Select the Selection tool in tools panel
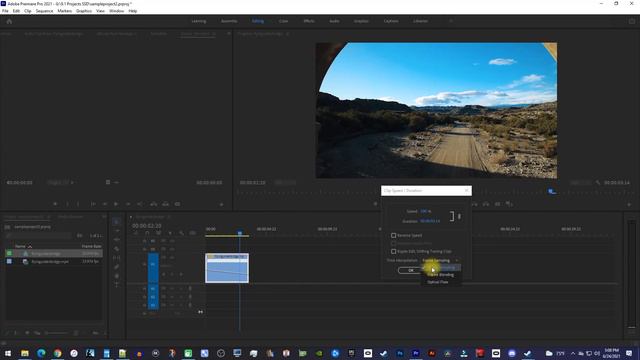 [116, 222]
